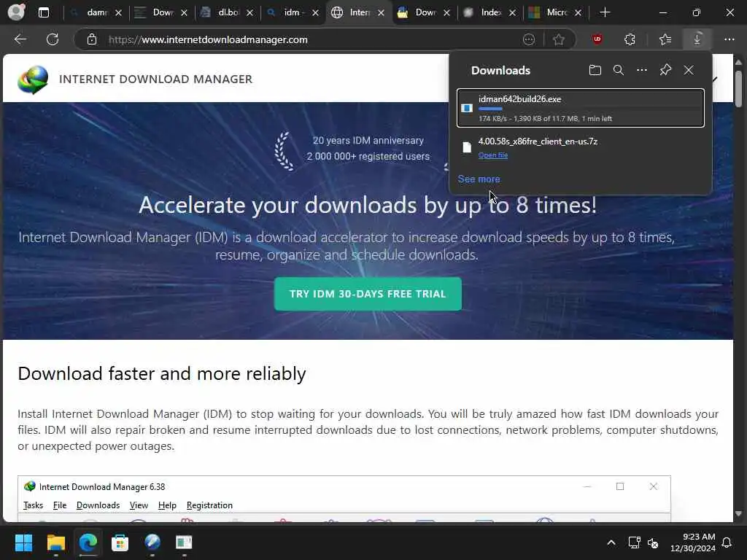
Task: View site information via the lock icon
Action: tap(91, 39)
